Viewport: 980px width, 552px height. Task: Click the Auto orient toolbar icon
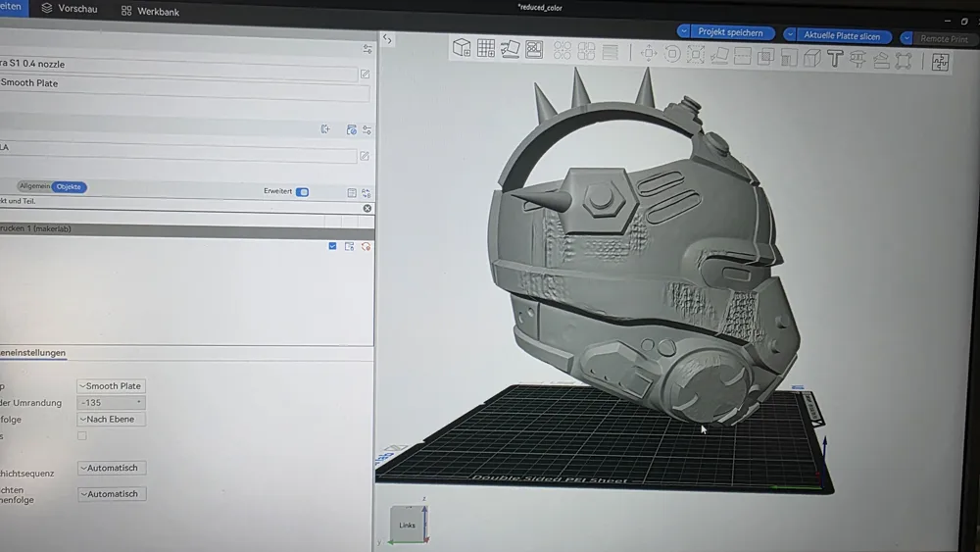[510, 49]
